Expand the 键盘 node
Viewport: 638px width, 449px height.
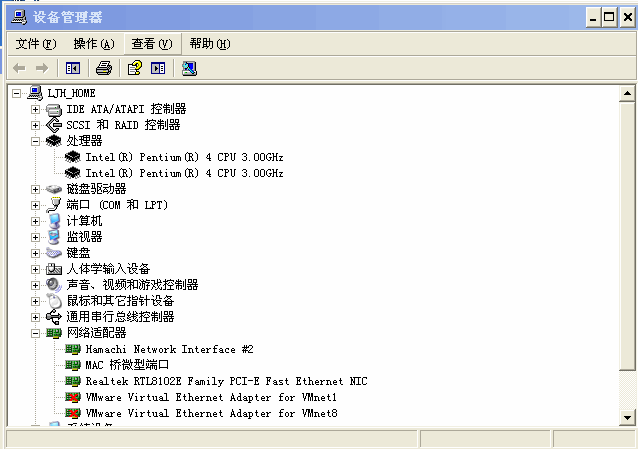35,253
